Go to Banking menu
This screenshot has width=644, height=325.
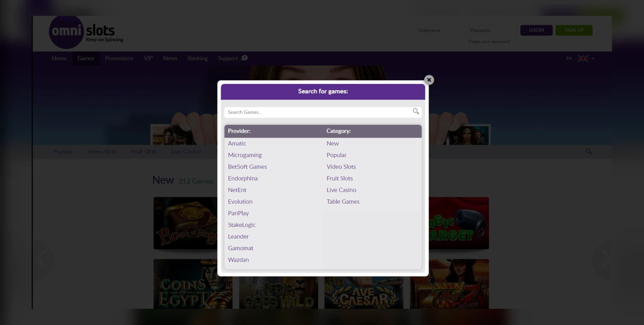(x=198, y=58)
